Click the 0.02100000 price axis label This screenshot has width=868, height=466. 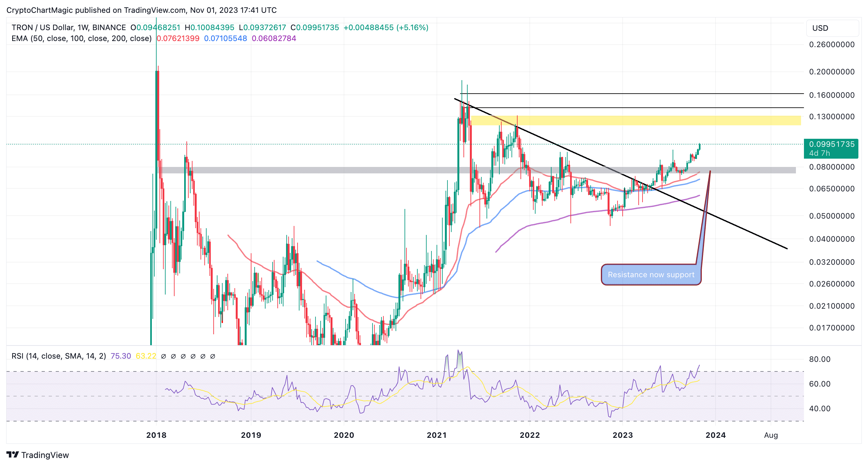point(831,306)
